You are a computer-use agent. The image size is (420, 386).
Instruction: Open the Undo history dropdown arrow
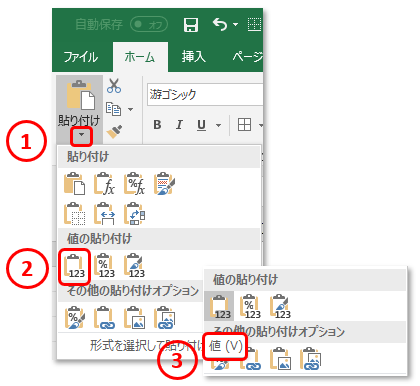point(236,25)
